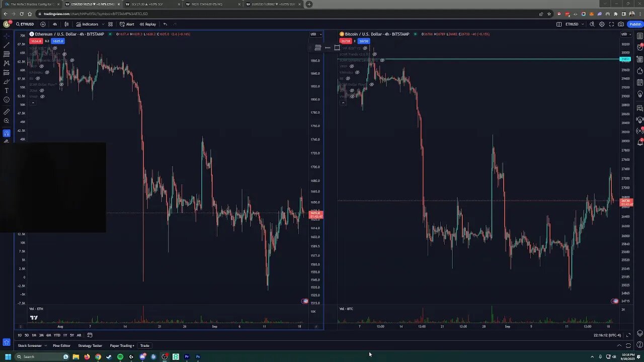Open the Indicators dialog
The image size is (644, 362).
click(87, 24)
